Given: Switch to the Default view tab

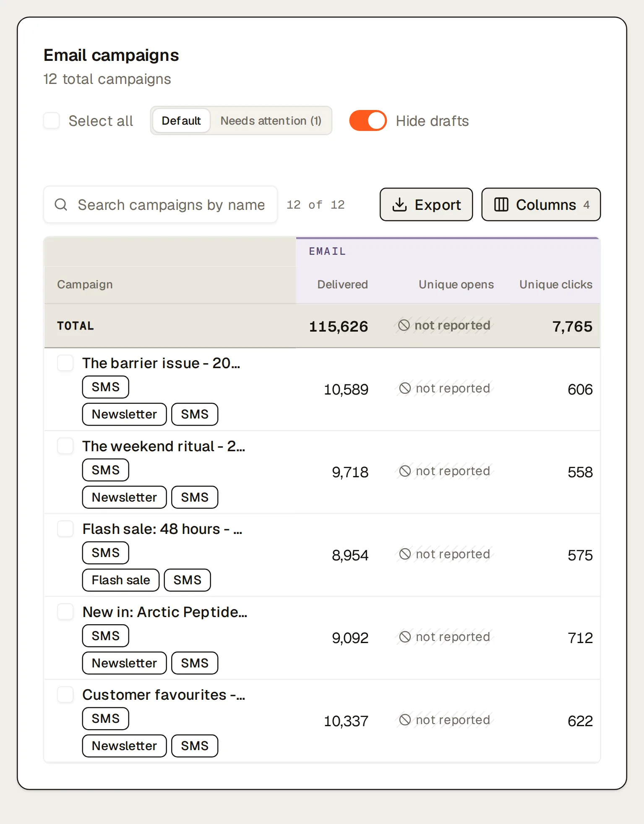Looking at the screenshot, I should [x=181, y=120].
